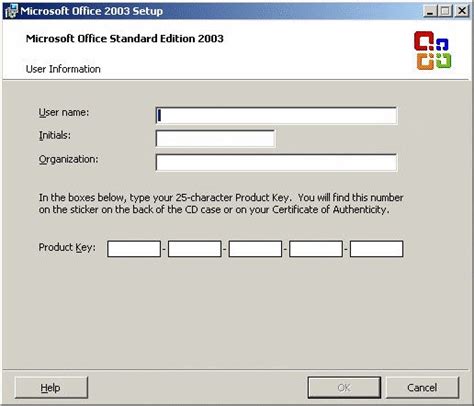Viewport: 474px width, 406px height.
Task: Click the 'Organization:' label
Action: pyautogui.click(x=68, y=160)
